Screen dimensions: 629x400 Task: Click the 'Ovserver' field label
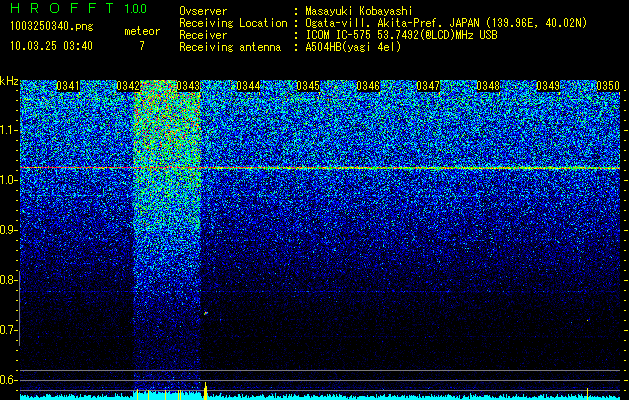pos(203,11)
